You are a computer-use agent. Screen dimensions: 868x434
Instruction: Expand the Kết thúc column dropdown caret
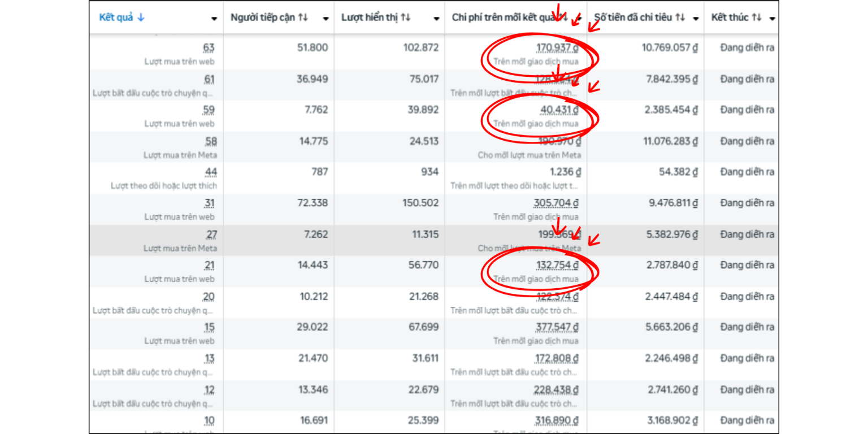772,19
